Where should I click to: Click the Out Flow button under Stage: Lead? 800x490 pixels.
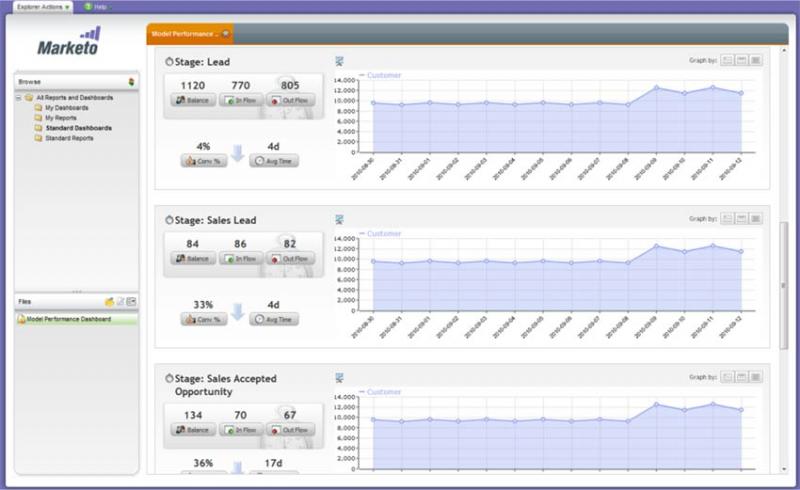(x=290, y=100)
